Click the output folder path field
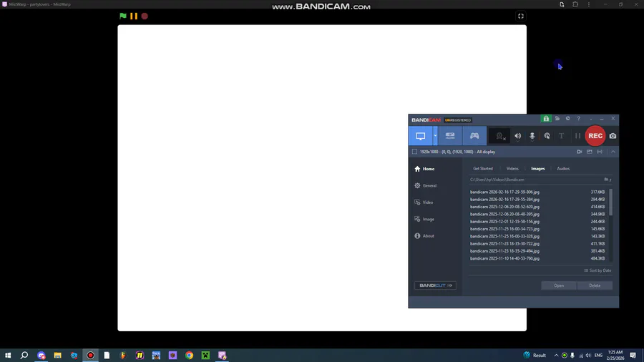The width and height of the screenshot is (644, 362). point(535,180)
